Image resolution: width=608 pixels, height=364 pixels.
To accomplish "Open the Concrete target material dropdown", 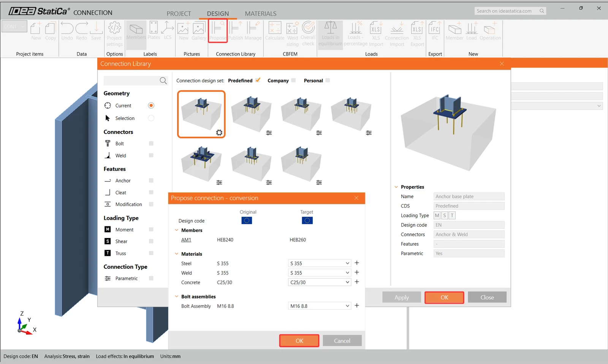I will tap(319, 282).
